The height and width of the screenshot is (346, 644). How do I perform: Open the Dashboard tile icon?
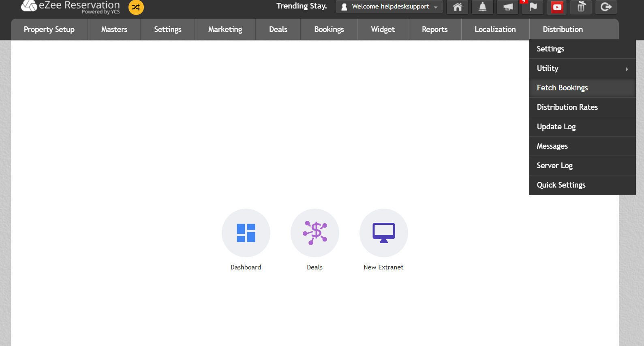point(246,233)
